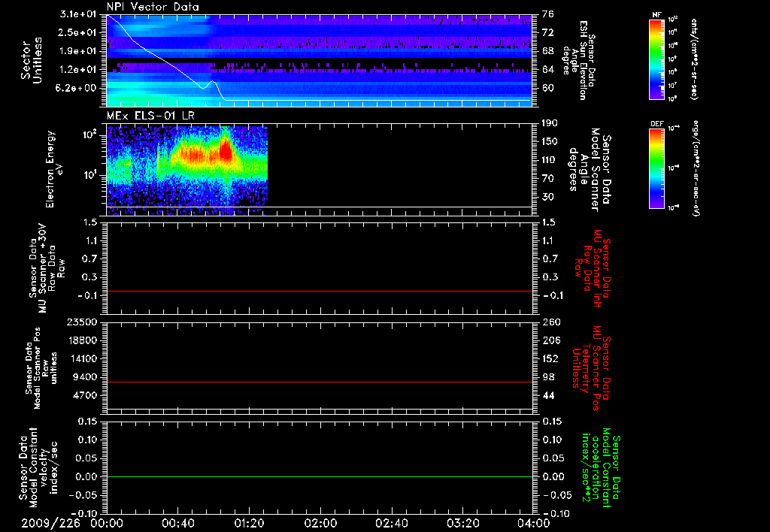Screen dimensions: 770x532
Task: Click the 'Sector Unitless' axis label
Action: point(31,60)
